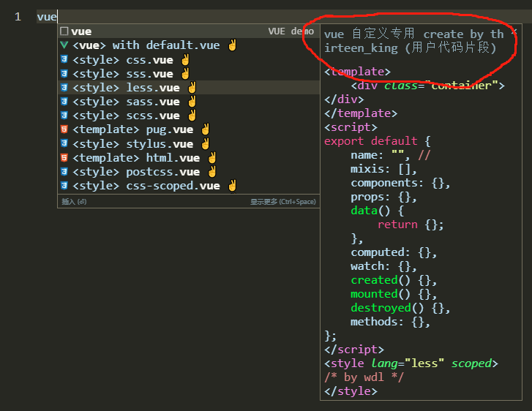This screenshot has height=411, width=532.
Task: Click the green Vue logo icon
Action: 64,45
